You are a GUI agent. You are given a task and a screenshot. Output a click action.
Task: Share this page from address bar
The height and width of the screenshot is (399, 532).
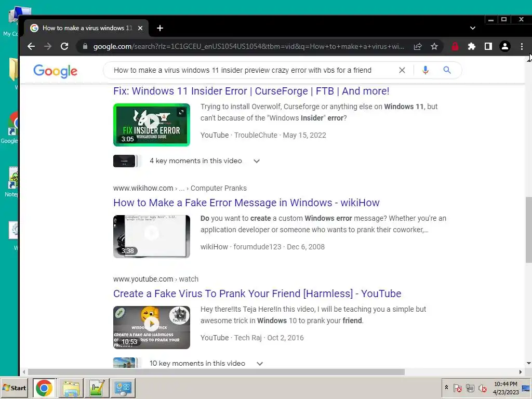pyautogui.click(x=418, y=46)
